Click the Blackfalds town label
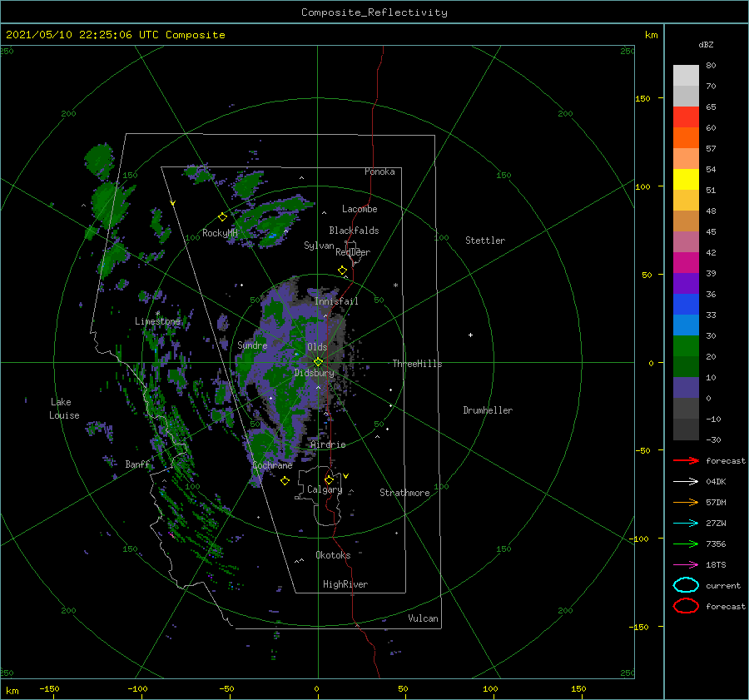 [354, 231]
